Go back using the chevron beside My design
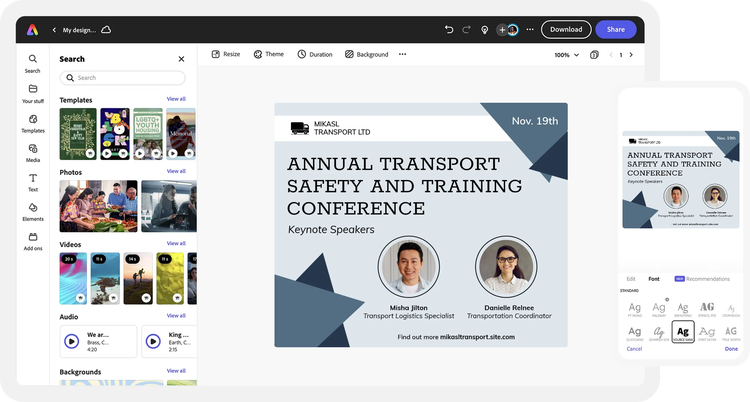The height and width of the screenshot is (402, 750). click(54, 30)
